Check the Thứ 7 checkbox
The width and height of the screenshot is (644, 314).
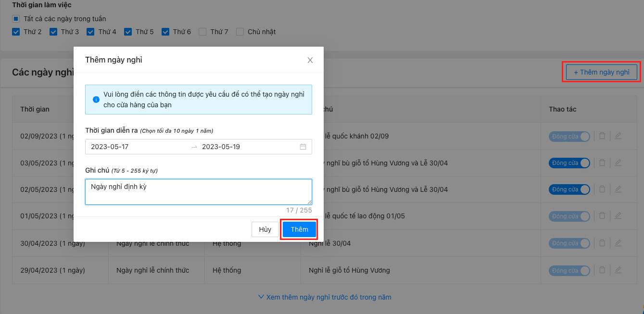(202, 32)
